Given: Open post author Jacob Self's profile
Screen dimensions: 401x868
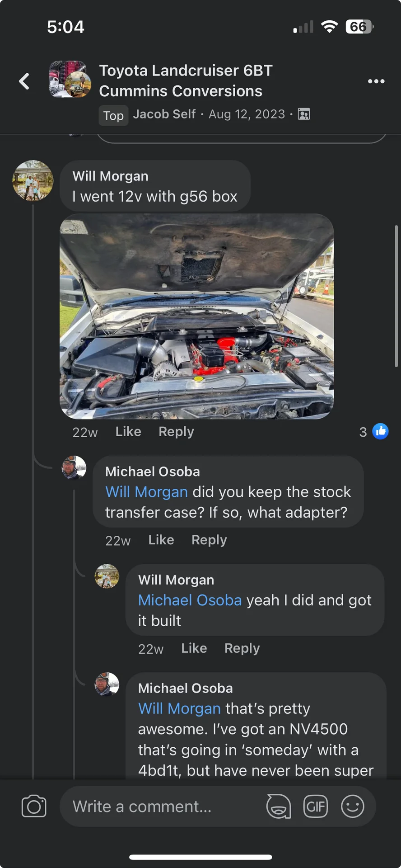Looking at the screenshot, I should click(x=164, y=114).
